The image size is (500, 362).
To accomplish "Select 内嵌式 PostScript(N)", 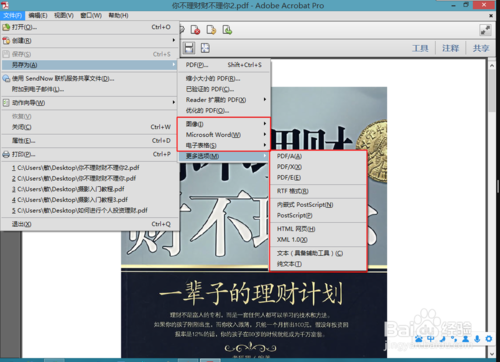I will tap(318, 205).
